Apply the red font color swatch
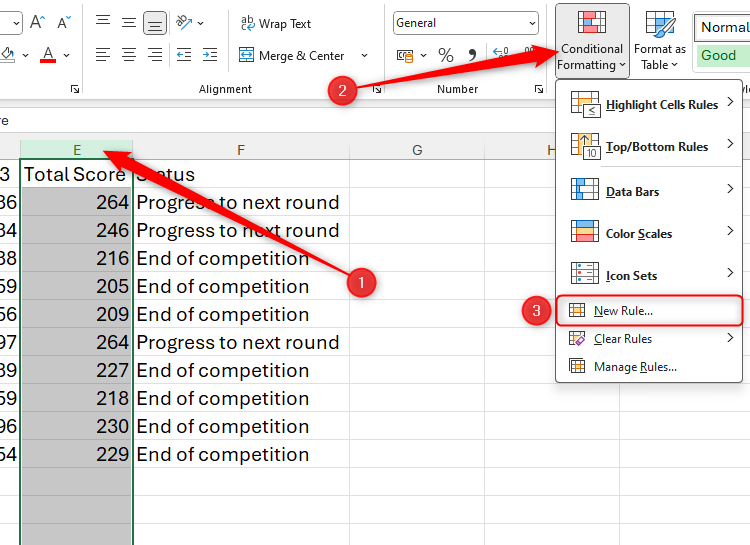 coord(49,55)
